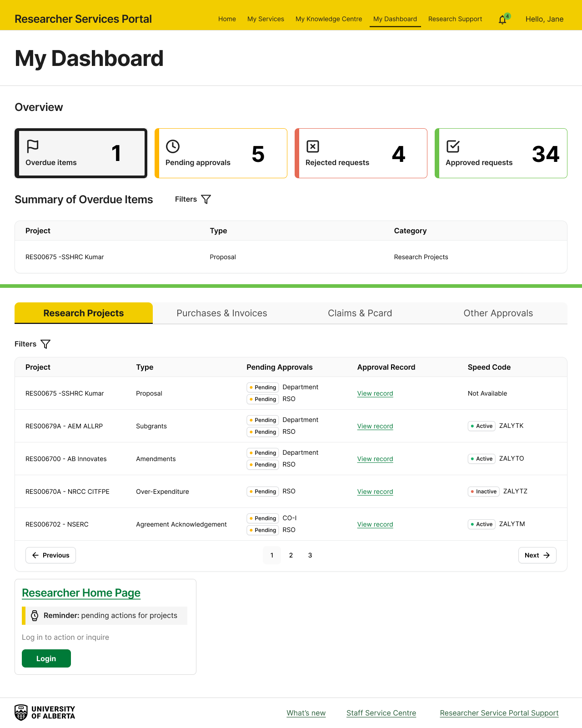Select the Overdue items overview card

[81, 153]
